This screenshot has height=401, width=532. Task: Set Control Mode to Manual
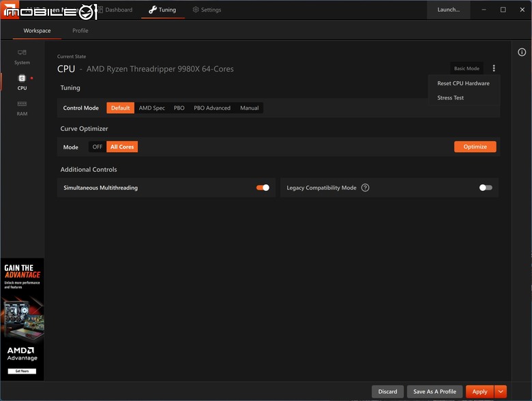pos(250,108)
